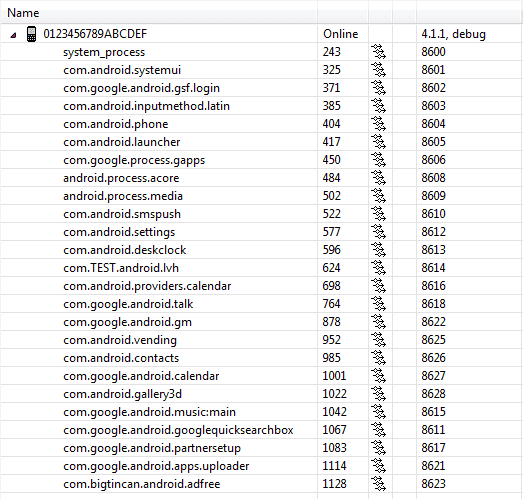
Task: Click the debug icon for com.TEST.android.lvh
Action: click(x=379, y=268)
